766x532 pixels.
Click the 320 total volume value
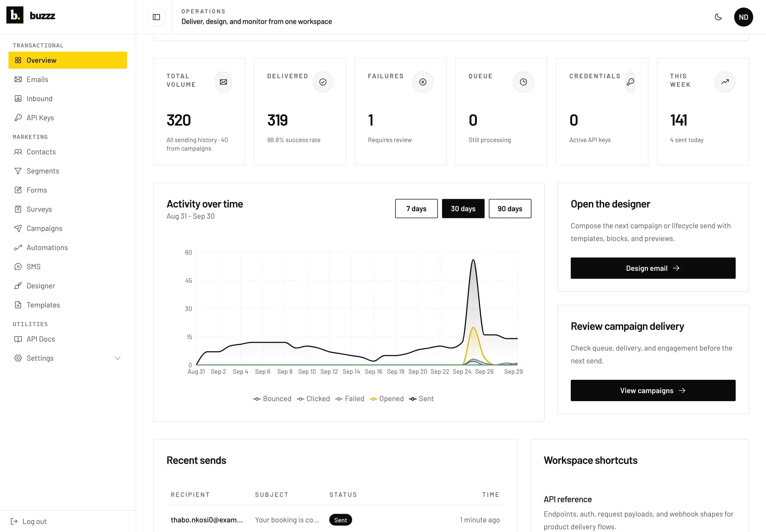click(x=179, y=120)
